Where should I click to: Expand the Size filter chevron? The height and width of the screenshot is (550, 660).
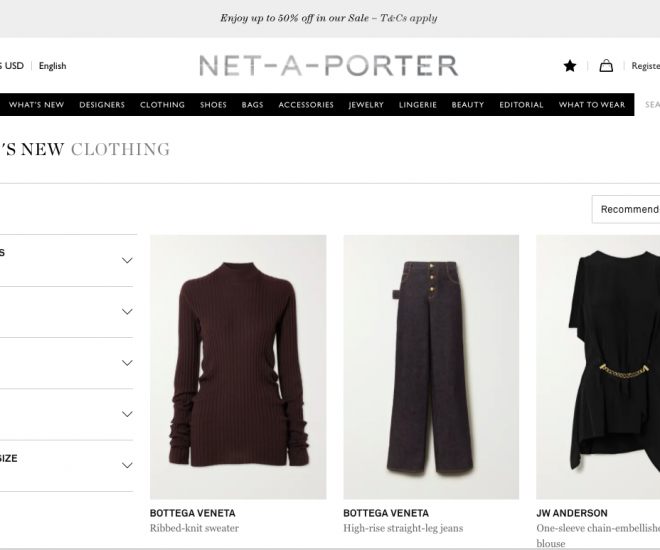point(127,465)
